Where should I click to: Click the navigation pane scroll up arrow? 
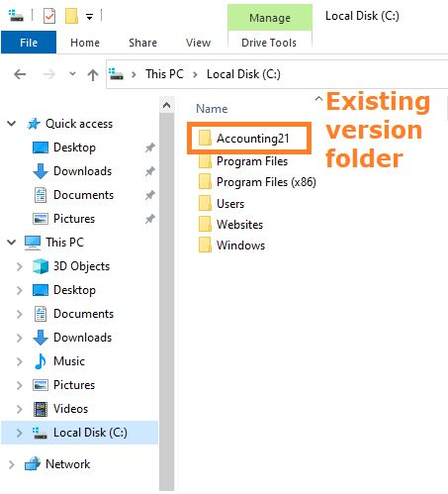pos(167,105)
